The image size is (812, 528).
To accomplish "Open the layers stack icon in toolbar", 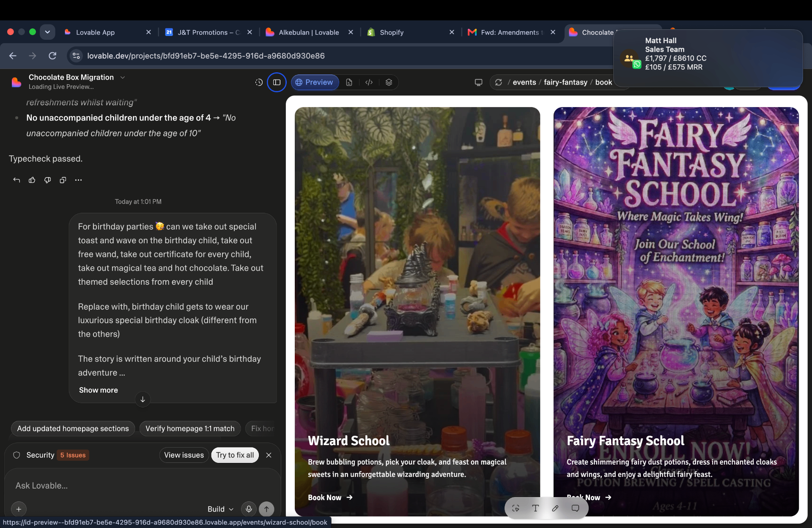I will coord(389,82).
